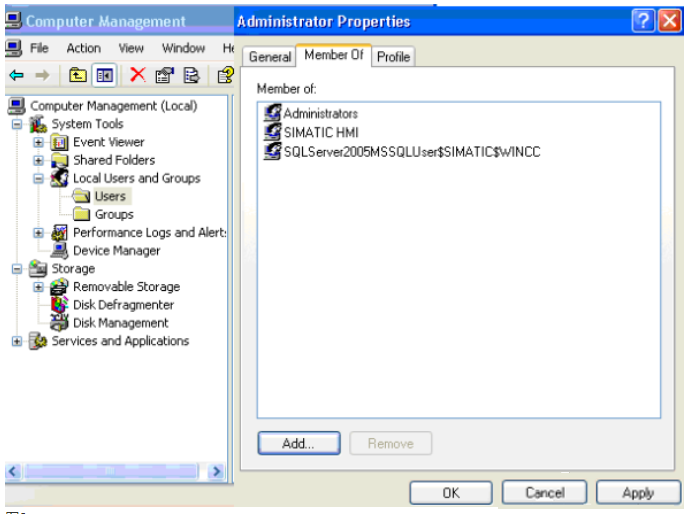Click the Remove button
The image size is (687, 514).
(x=390, y=443)
